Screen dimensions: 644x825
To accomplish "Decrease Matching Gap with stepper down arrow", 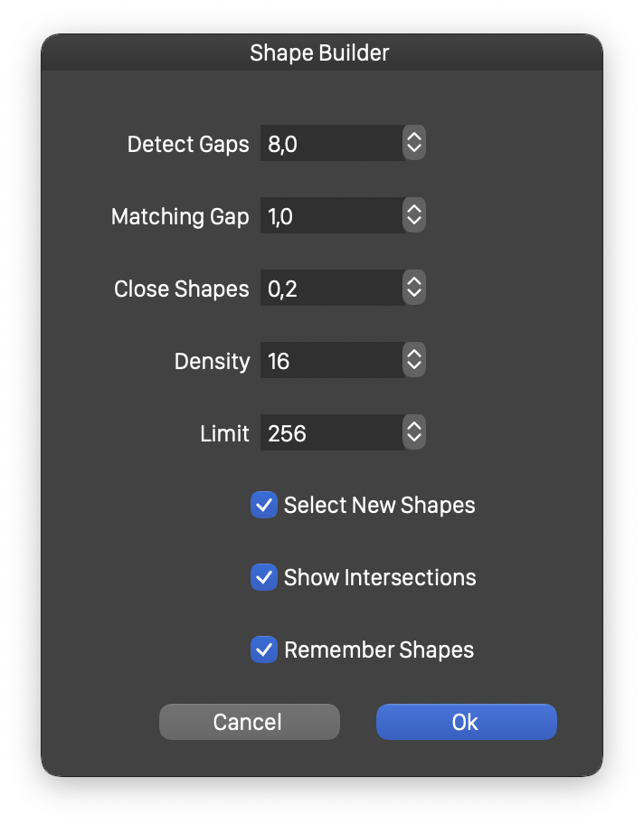I will 414,222.
